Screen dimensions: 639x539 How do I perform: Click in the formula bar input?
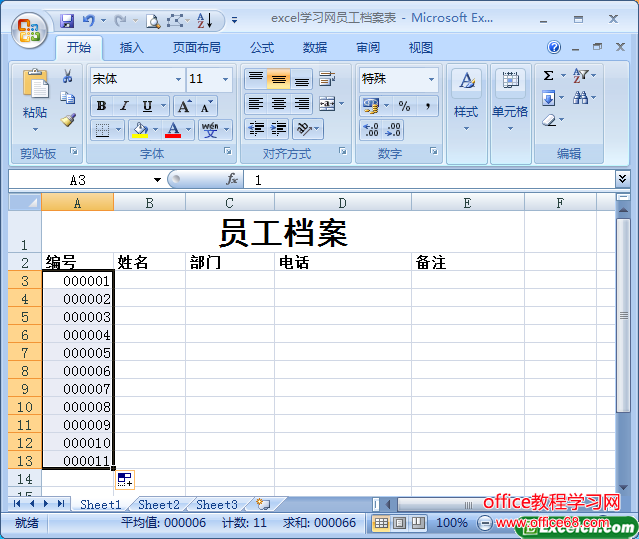point(430,180)
